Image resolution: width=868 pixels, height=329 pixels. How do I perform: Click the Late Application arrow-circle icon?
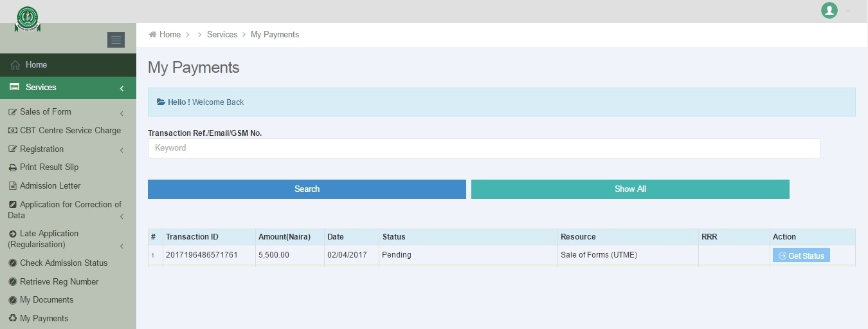click(13, 234)
